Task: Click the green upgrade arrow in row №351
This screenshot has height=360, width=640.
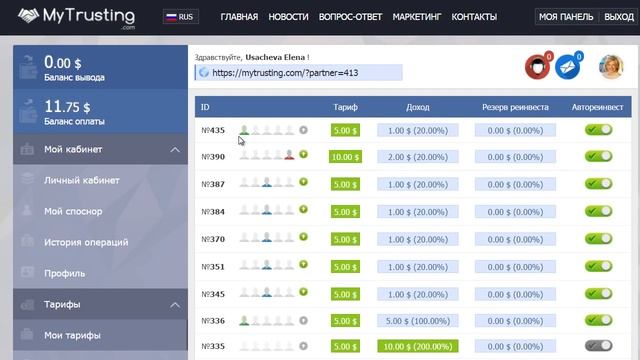Action: (x=303, y=264)
